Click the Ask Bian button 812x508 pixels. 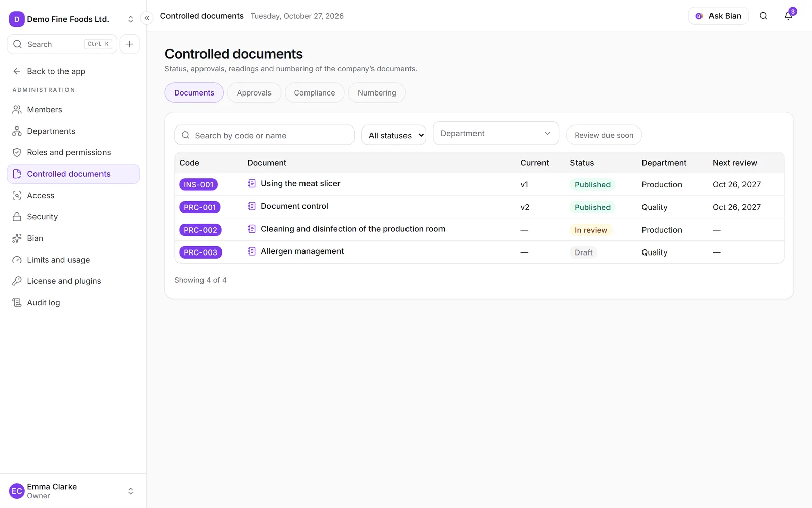pyautogui.click(x=718, y=16)
